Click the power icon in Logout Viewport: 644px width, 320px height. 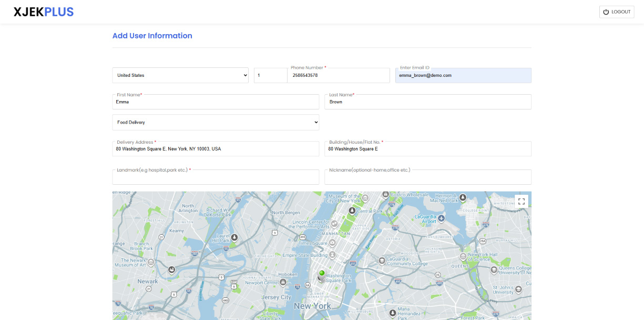click(606, 12)
